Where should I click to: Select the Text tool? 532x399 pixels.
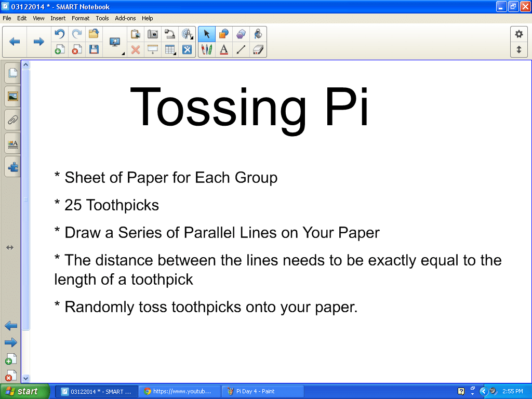[224, 50]
